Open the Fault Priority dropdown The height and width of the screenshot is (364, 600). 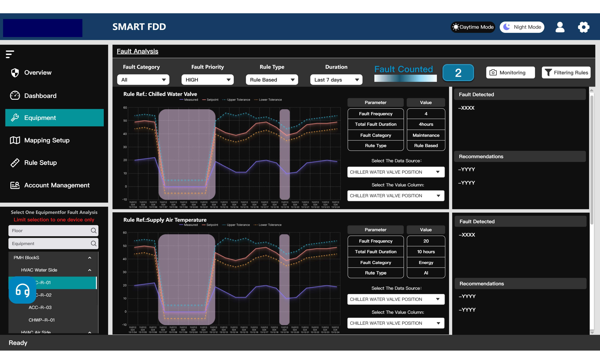(207, 80)
